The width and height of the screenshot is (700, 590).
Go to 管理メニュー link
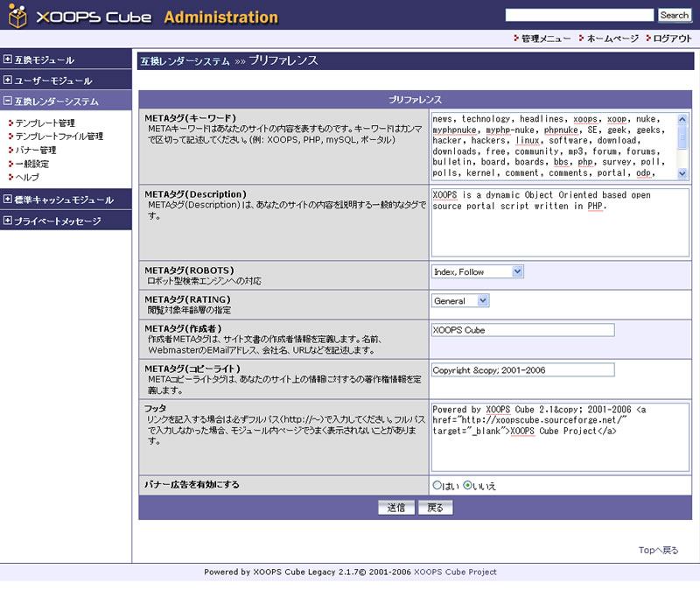[546, 39]
